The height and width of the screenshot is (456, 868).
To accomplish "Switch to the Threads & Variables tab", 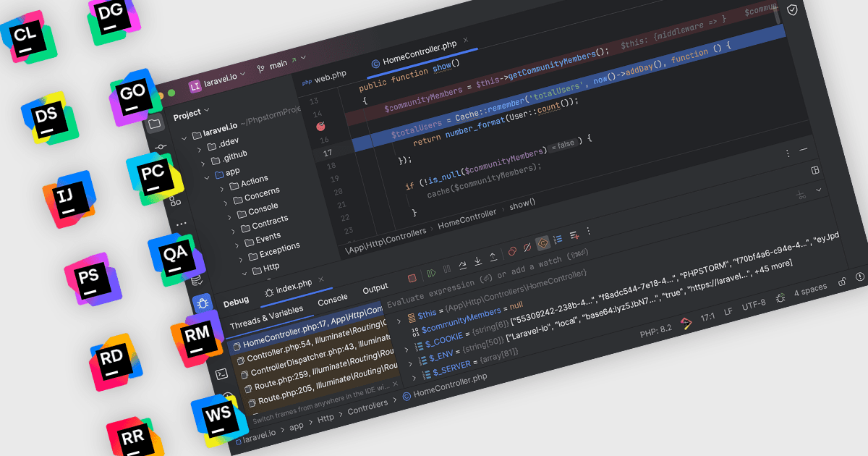I will coord(265,318).
